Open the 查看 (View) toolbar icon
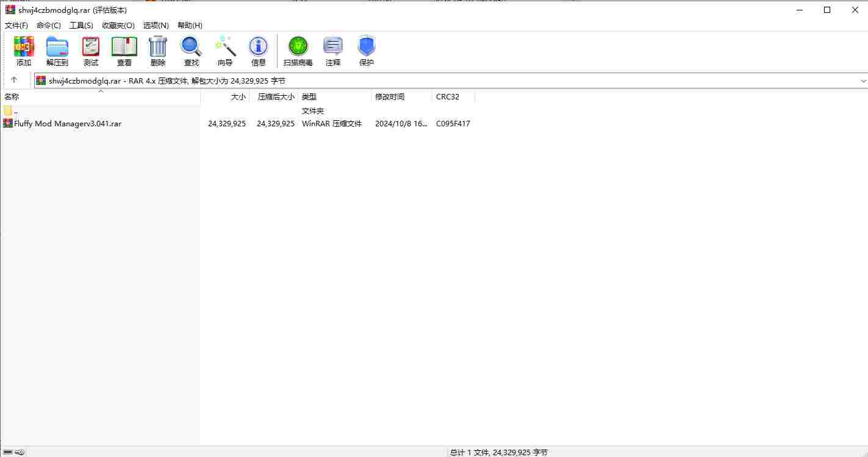Image resolution: width=868 pixels, height=457 pixels. pos(124,51)
